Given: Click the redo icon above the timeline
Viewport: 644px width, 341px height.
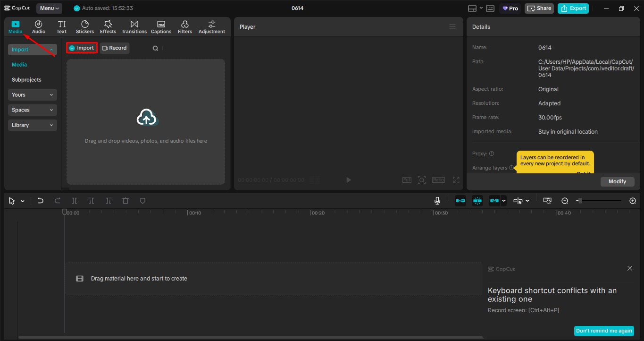Looking at the screenshot, I should (57, 200).
